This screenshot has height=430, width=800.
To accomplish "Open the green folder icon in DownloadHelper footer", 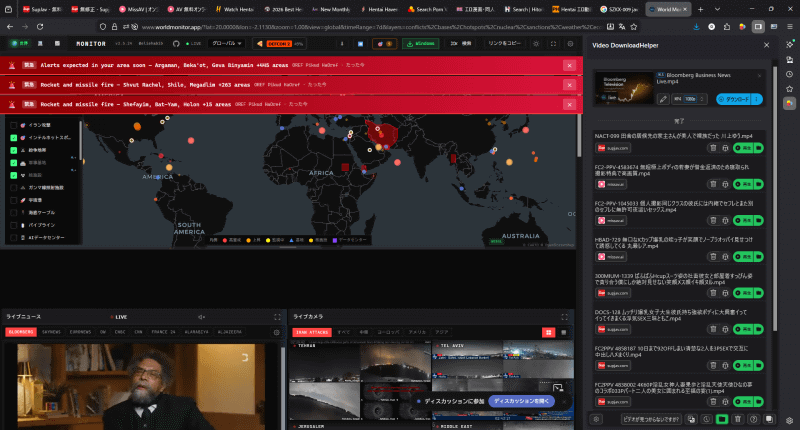I will [721, 419].
